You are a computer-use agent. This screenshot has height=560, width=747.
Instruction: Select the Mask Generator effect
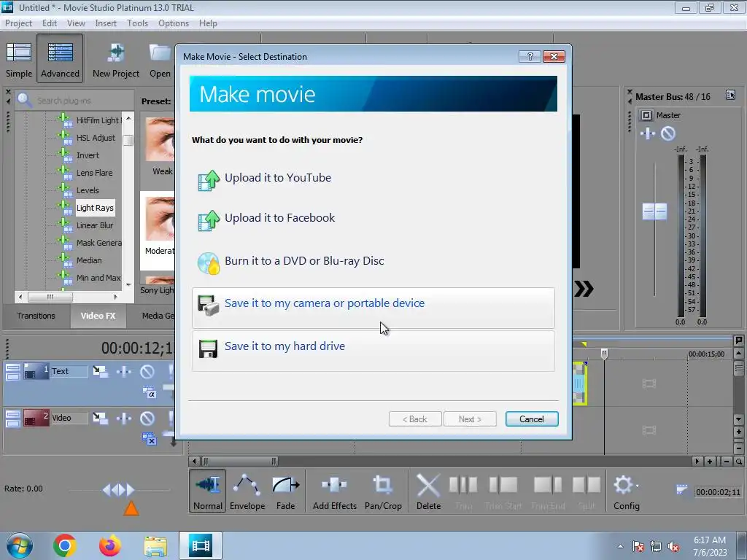(98, 243)
